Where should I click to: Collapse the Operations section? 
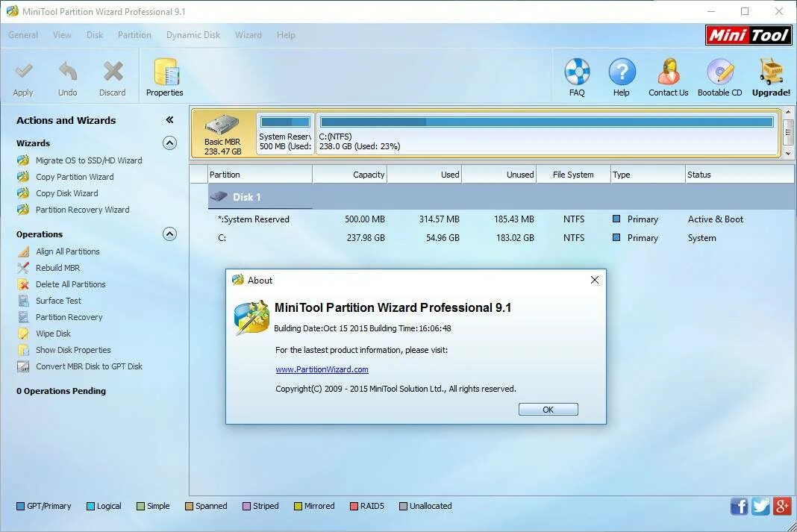[x=169, y=234]
